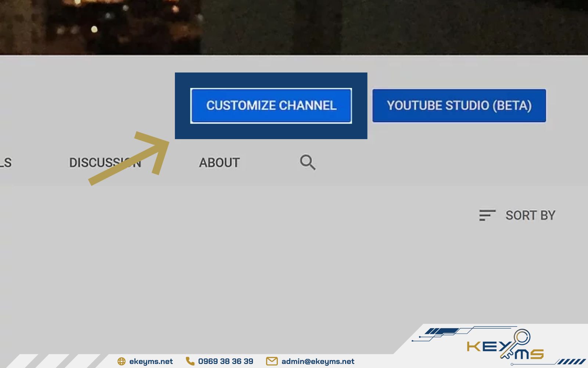The image size is (588, 368).
Task: Open the ABOUT tab
Action: point(219,162)
